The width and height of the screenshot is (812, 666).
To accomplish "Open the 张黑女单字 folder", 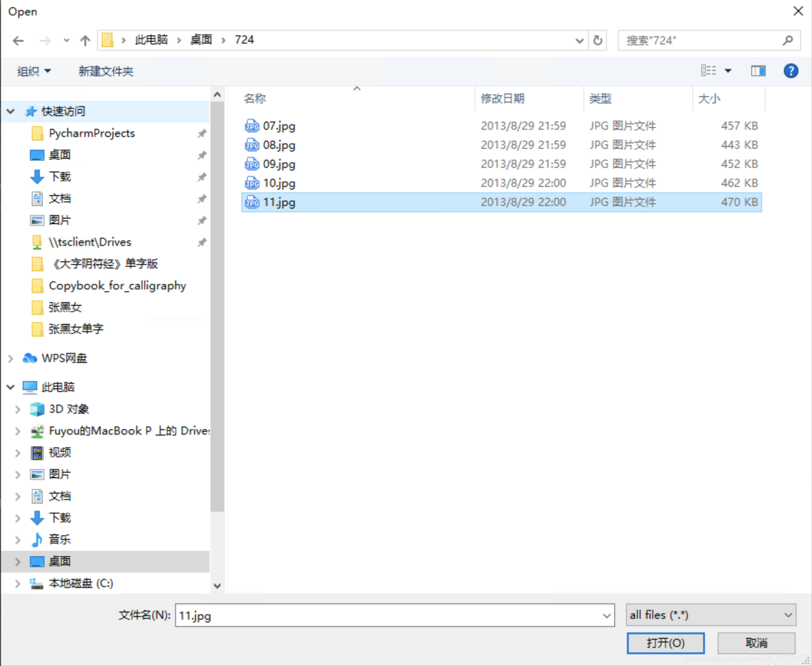I will point(76,329).
